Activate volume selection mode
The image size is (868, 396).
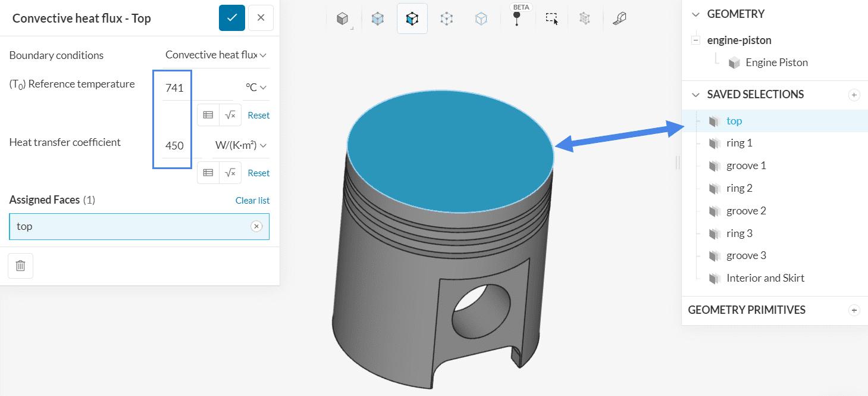pyautogui.click(x=377, y=19)
